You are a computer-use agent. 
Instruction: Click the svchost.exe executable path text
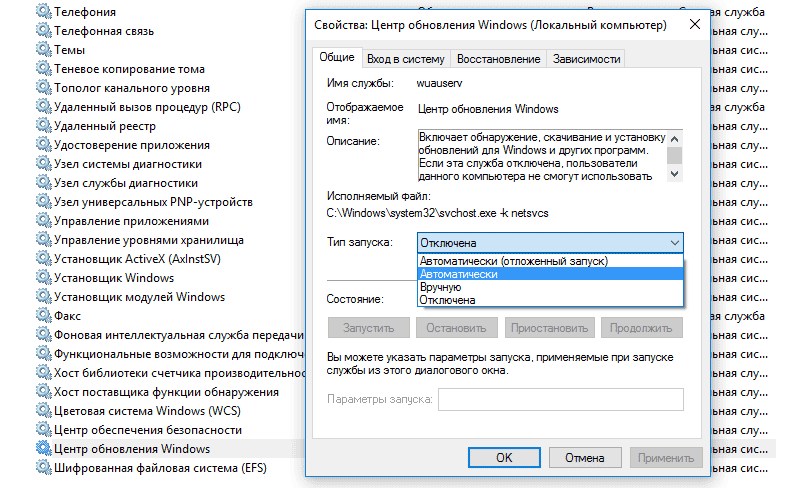(x=438, y=213)
